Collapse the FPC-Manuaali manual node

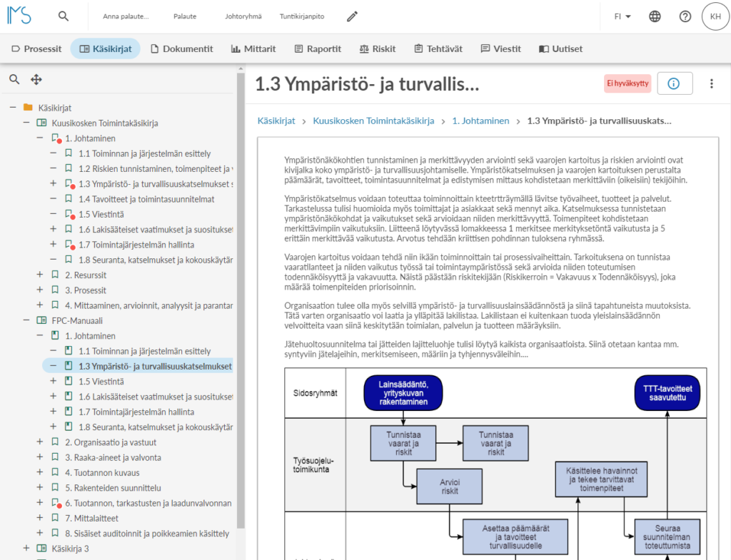coord(26,320)
